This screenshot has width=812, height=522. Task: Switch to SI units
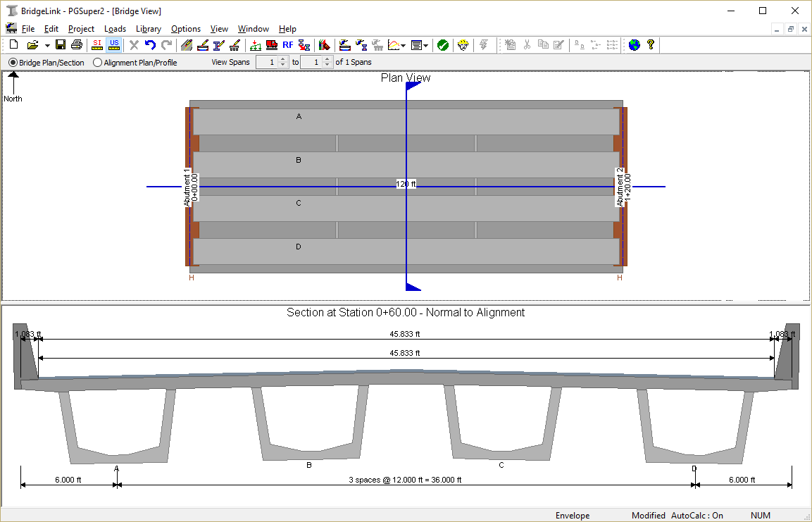[x=97, y=45]
